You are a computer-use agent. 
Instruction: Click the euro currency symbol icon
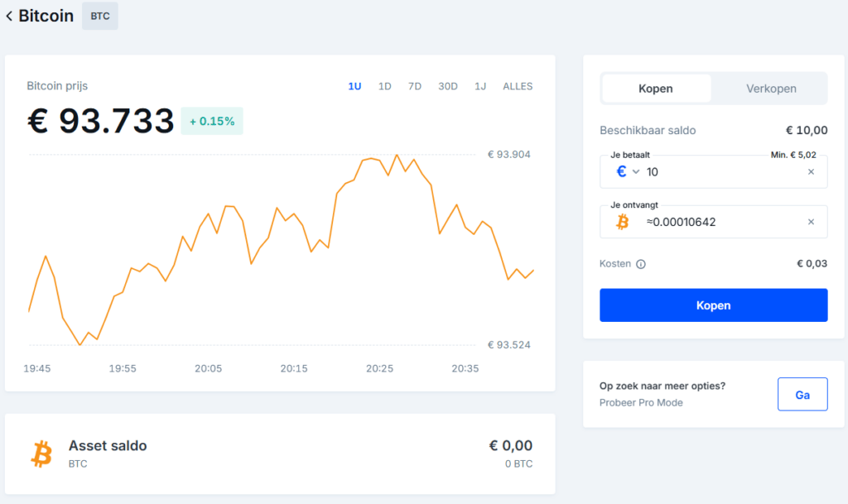point(622,171)
